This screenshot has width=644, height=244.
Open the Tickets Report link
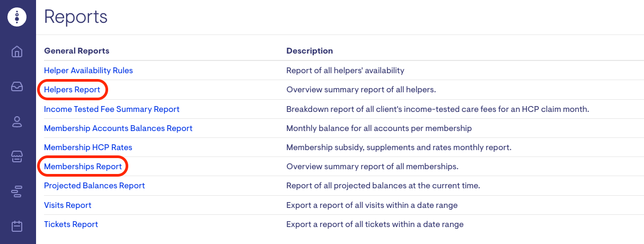tap(71, 224)
